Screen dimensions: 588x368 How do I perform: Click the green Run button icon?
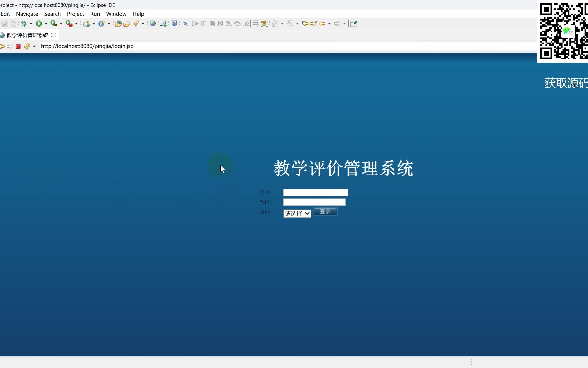40,23
